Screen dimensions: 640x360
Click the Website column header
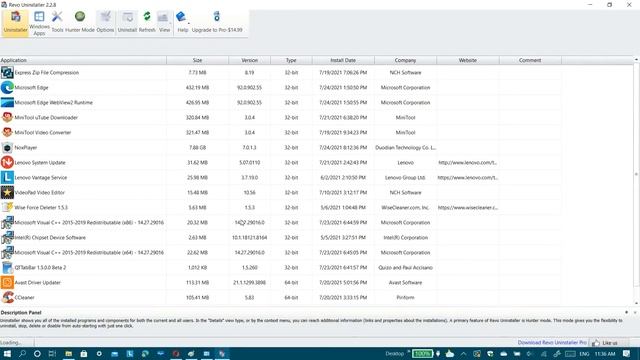[468, 60]
